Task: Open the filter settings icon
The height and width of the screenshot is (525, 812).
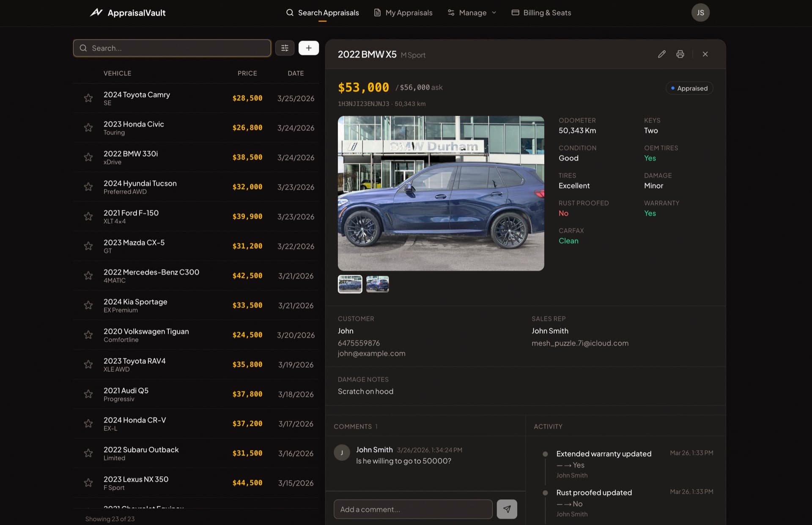Action: click(x=285, y=48)
